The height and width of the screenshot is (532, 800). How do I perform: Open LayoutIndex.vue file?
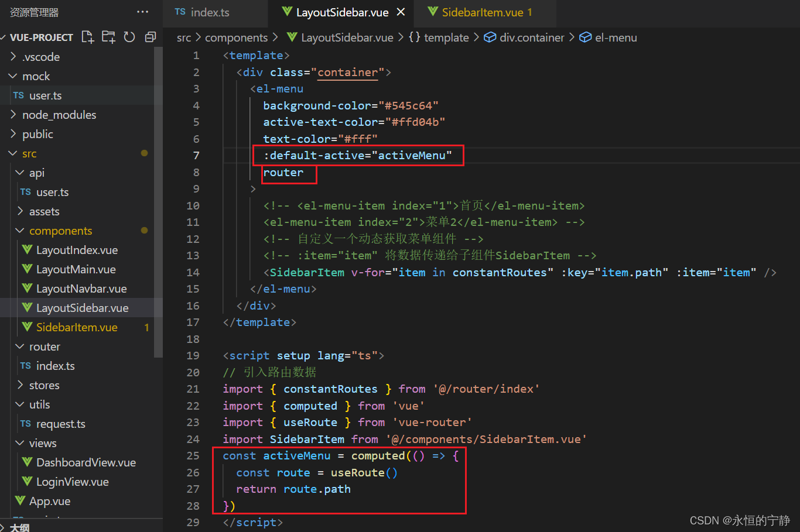pyautogui.click(x=77, y=250)
